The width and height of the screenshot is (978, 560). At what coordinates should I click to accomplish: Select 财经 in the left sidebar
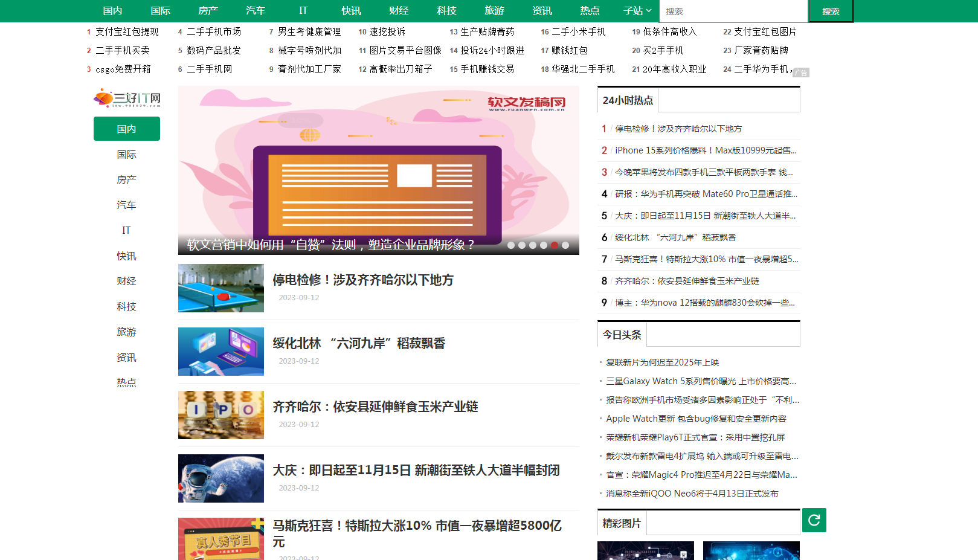(127, 281)
